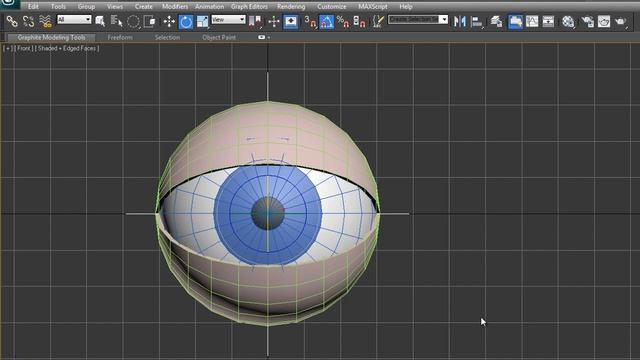640x360 pixels.
Task: Open the Render Setup dialog
Action: pos(588,21)
